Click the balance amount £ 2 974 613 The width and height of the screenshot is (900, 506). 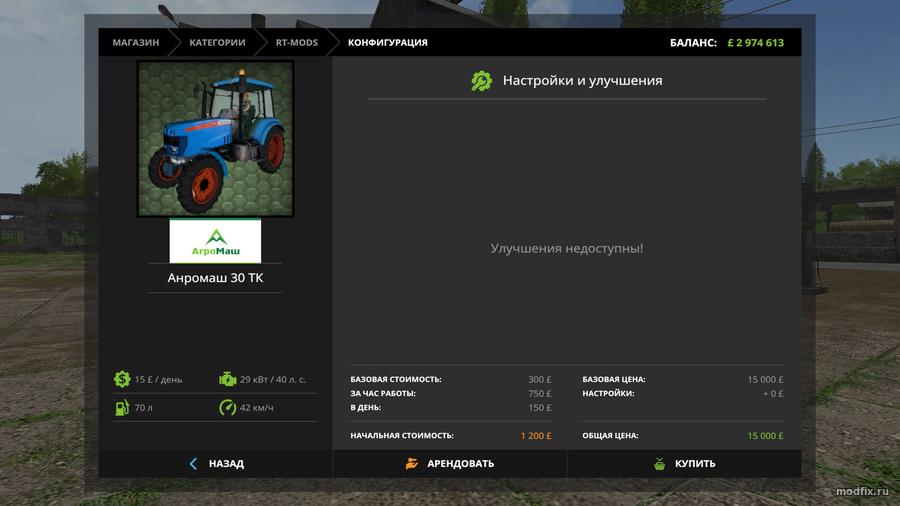(755, 43)
